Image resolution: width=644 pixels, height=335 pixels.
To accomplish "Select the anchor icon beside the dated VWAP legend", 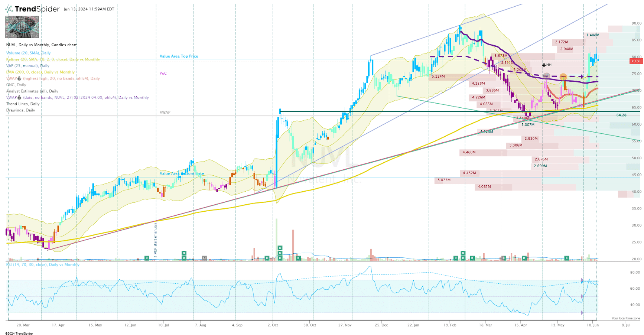I will (x=19, y=97).
